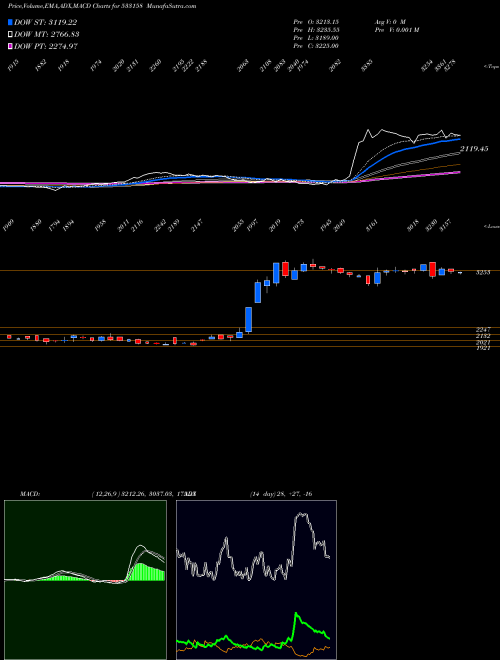The height and width of the screenshot is (660, 500).
Task: Click the 'Pre H: 3235.55' high value
Action: [x=316, y=30]
